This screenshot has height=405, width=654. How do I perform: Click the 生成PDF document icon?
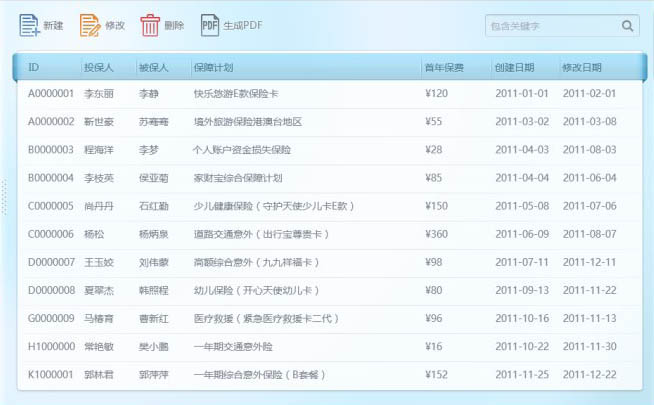pos(210,25)
